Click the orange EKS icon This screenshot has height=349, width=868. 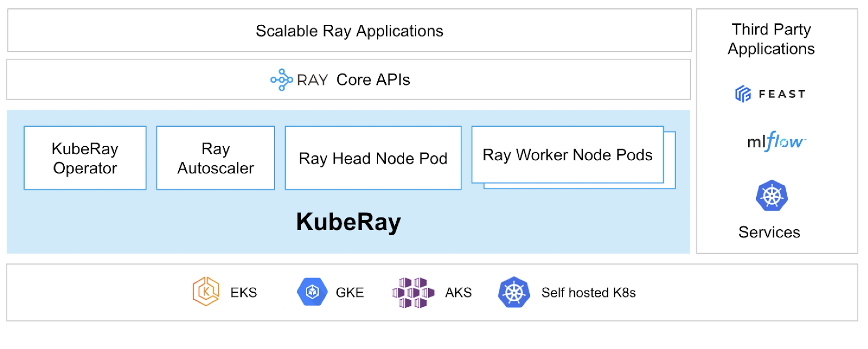pyautogui.click(x=206, y=291)
